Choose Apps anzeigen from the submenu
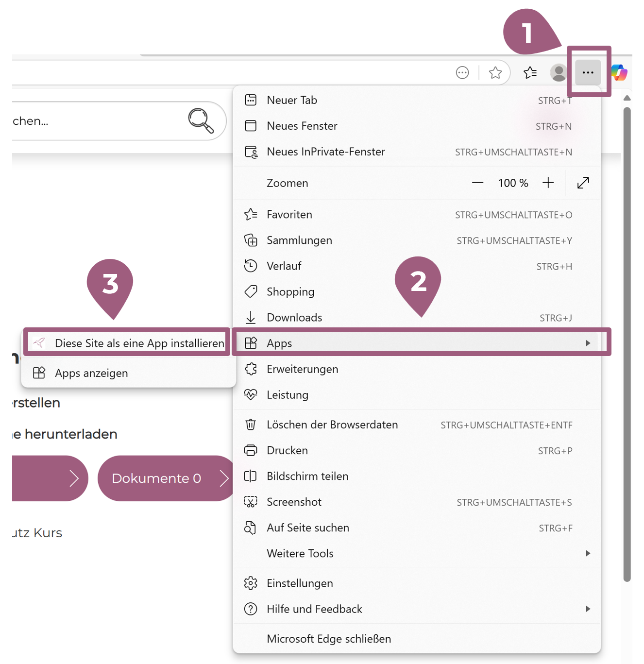Image resolution: width=644 pixels, height=664 pixels. [91, 373]
